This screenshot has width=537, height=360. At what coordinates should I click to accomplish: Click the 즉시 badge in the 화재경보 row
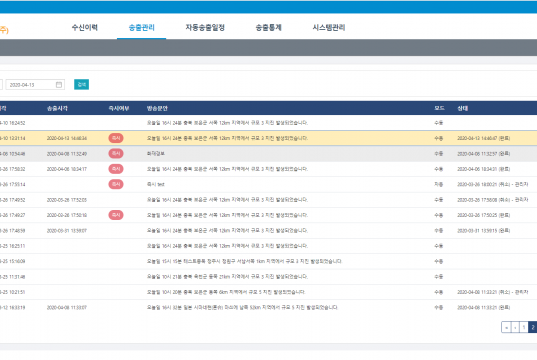point(116,153)
